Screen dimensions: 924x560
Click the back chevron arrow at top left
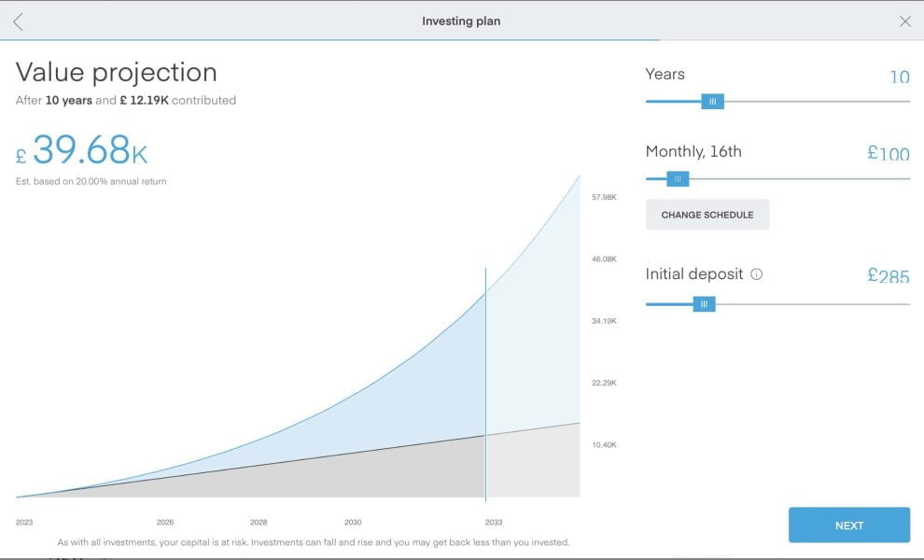coord(17,21)
